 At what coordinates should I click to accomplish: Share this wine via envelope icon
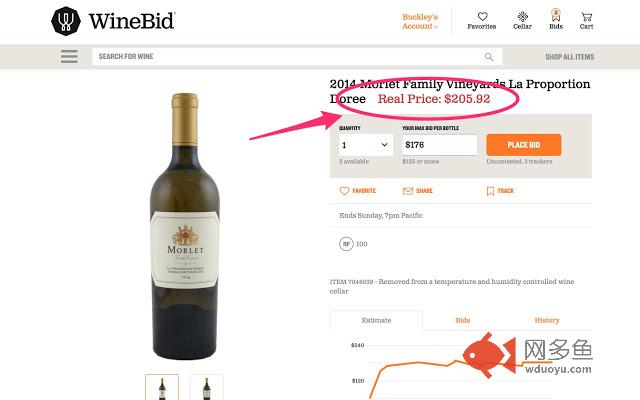(408, 191)
